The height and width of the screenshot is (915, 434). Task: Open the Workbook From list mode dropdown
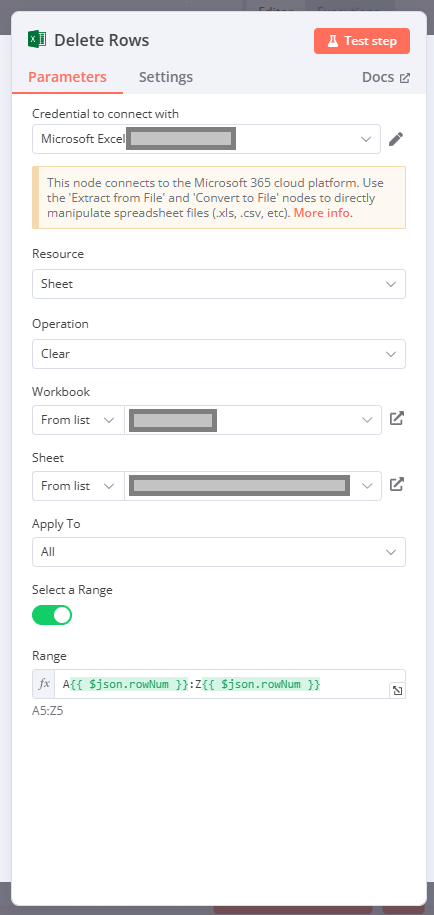78,420
